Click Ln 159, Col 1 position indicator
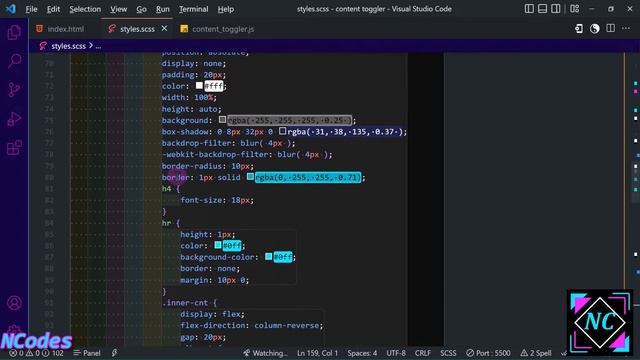This screenshot has height=360, width=640. pos(318,353)
